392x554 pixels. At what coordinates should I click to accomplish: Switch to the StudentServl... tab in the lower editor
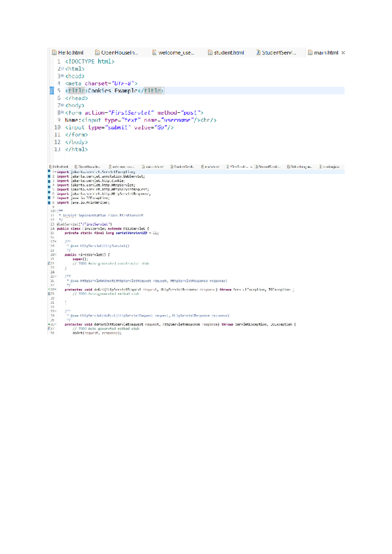point(182,167)
